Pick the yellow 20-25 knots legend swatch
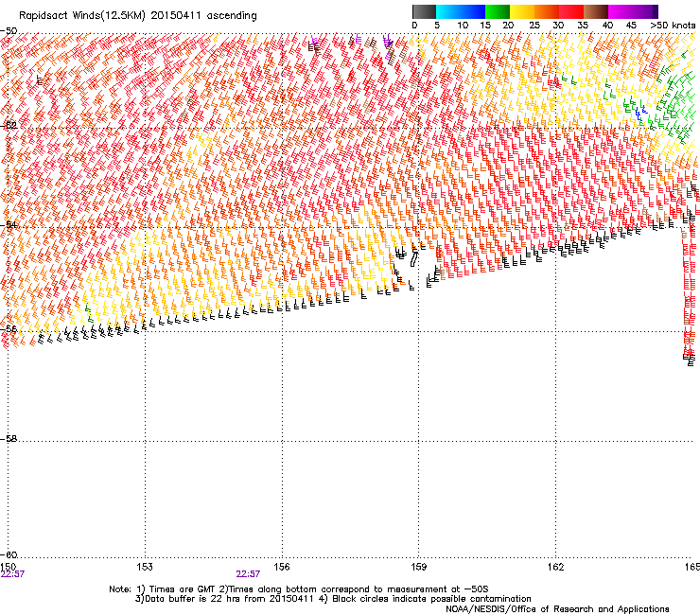The width and height of the screenshot is (700, 615). [522, 11]
